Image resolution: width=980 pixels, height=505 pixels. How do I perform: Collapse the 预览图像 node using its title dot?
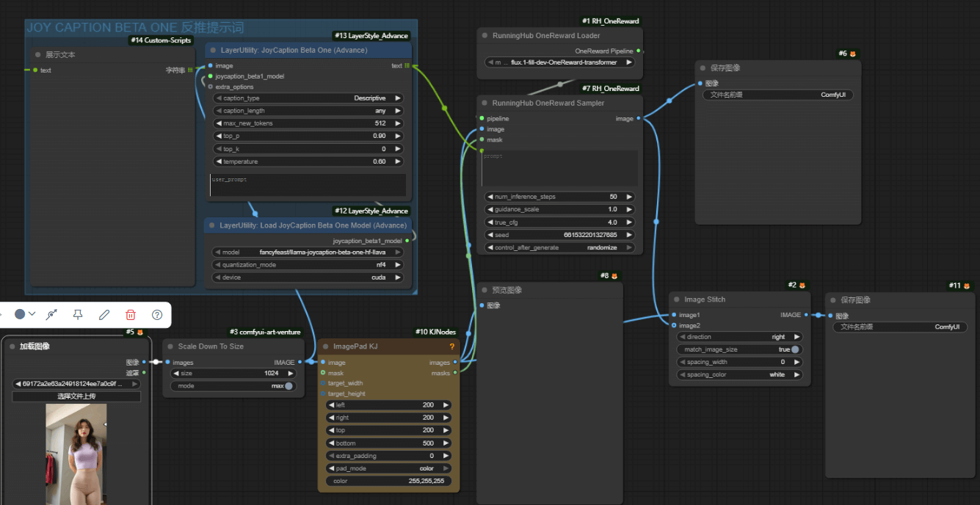484,290
